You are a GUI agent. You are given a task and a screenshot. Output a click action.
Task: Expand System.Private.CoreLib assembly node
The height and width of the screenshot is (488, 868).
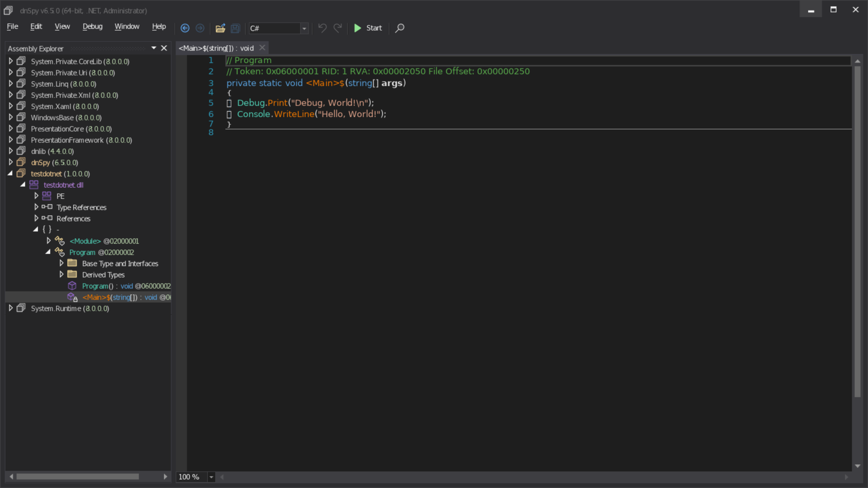[11, 61]
